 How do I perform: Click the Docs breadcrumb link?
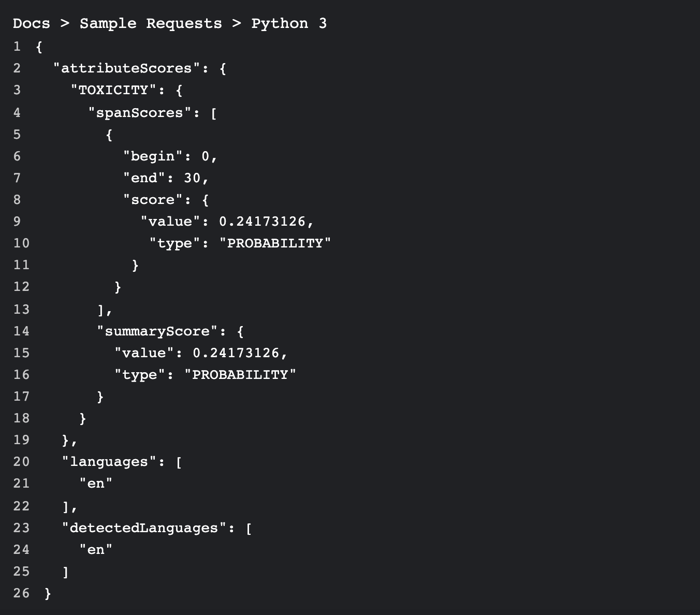click(x=31, y=23)
